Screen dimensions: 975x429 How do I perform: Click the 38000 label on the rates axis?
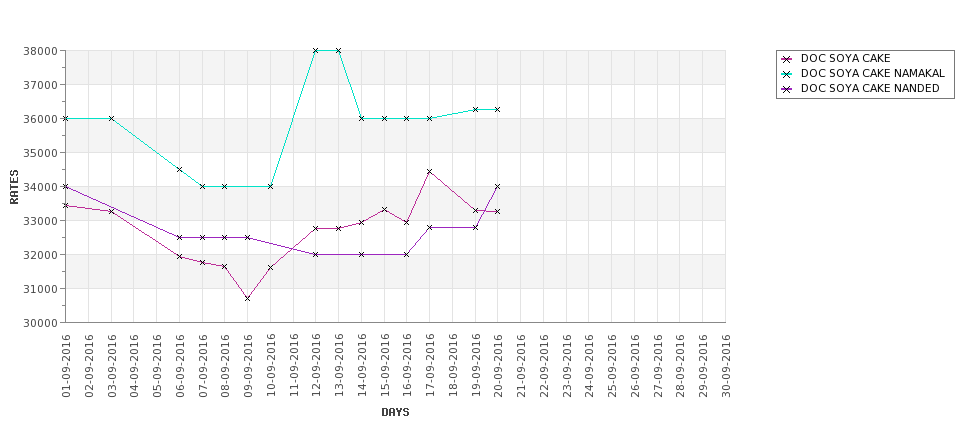point(44,51)
